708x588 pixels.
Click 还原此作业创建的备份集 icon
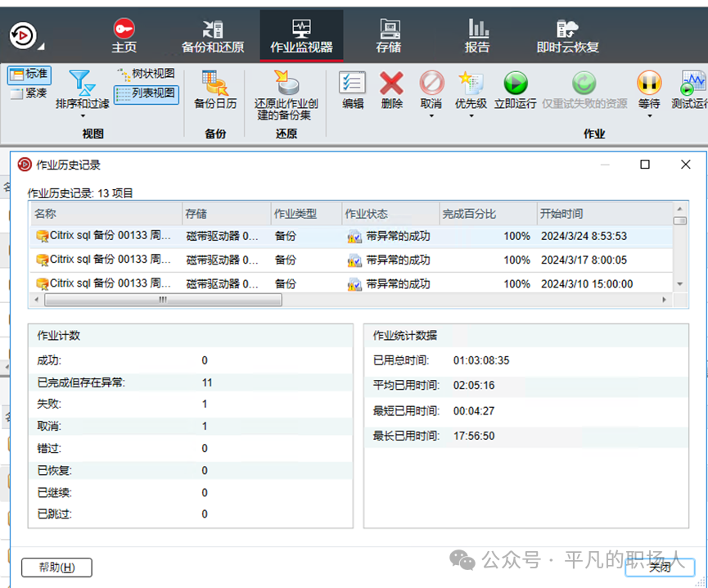point(286,84)
